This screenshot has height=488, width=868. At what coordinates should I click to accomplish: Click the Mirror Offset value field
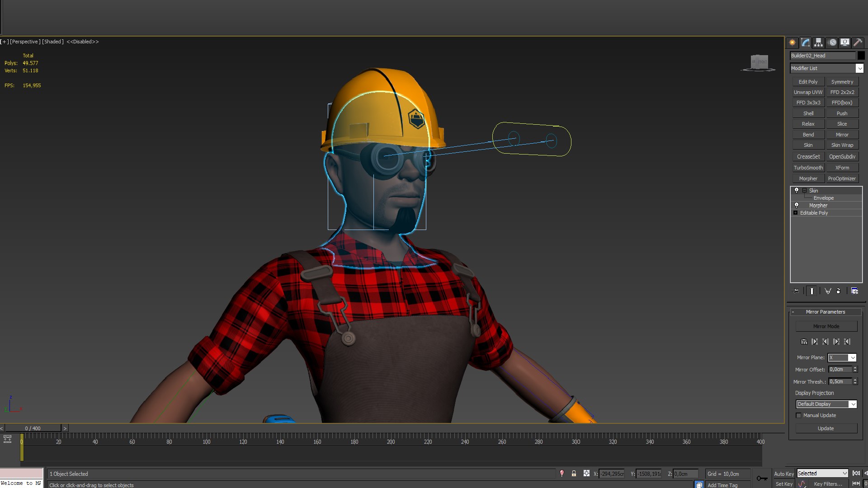coord(840,370)
